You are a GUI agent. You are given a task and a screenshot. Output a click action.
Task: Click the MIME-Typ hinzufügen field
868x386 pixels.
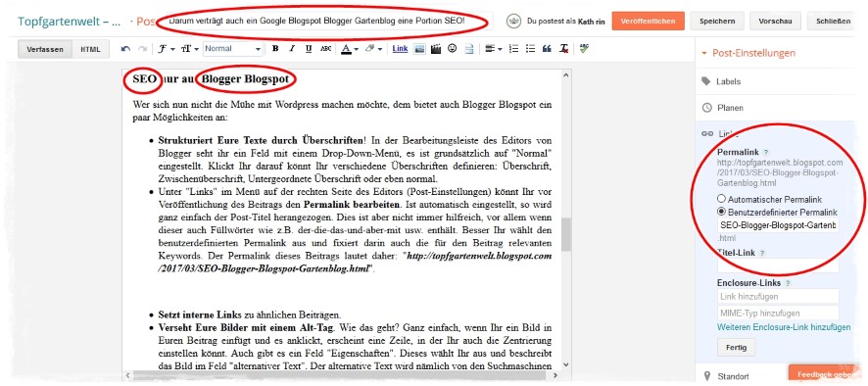pos(778,313)
